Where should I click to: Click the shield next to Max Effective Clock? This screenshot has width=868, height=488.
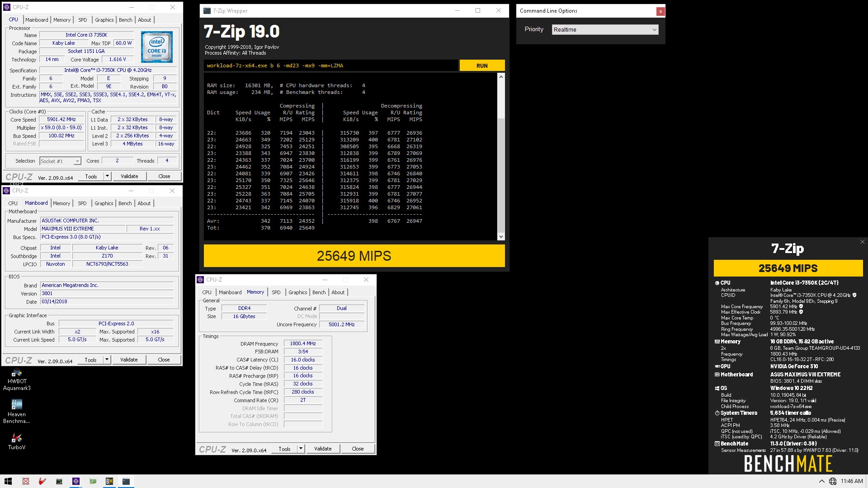[x=801, y=312]
